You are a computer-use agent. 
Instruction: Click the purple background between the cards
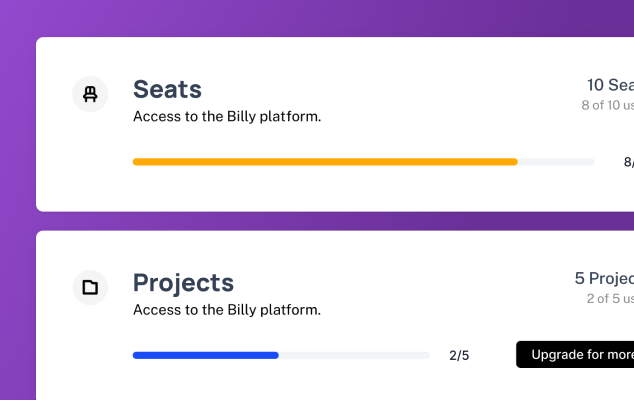click(x=300, y=221)
